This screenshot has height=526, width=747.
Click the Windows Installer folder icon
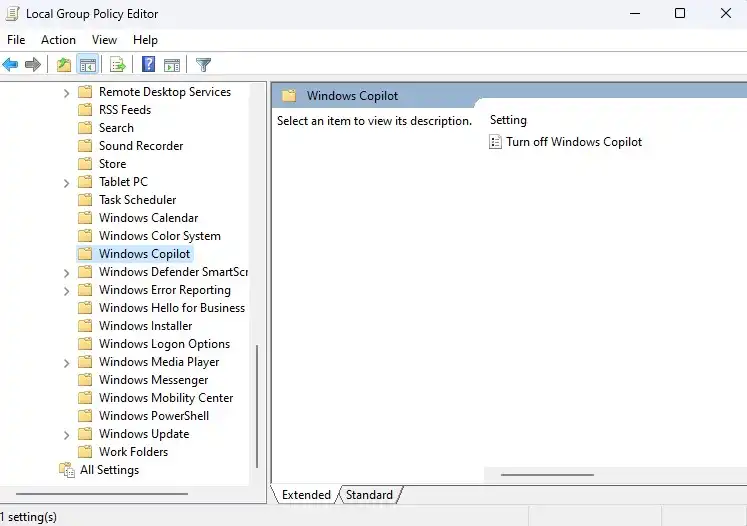(85, 326)
